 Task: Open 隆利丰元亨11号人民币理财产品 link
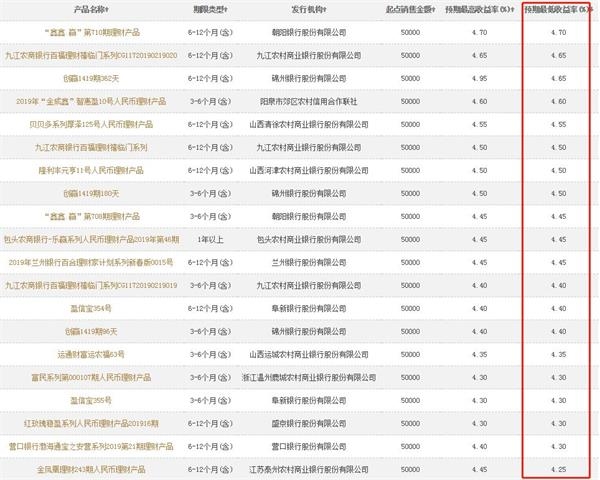click(91, 170)
